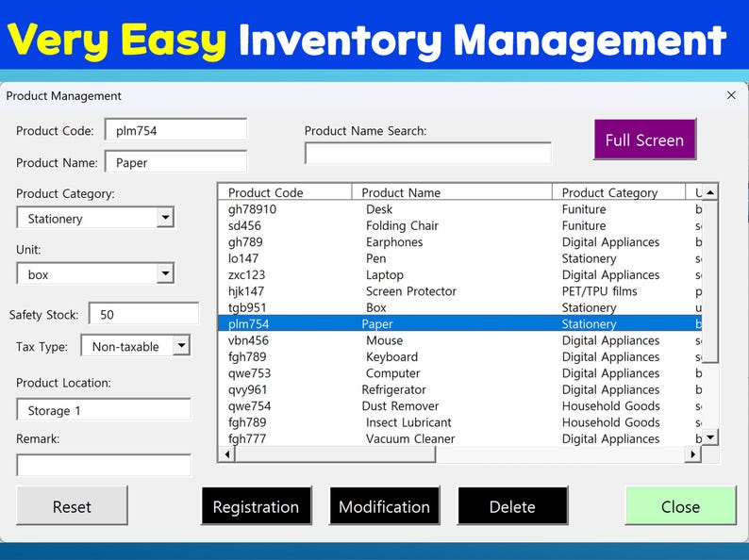Click the Non-taxable tax type combo box
The width and height of the screenshot is (749, 560).
[x=136, y=346]
